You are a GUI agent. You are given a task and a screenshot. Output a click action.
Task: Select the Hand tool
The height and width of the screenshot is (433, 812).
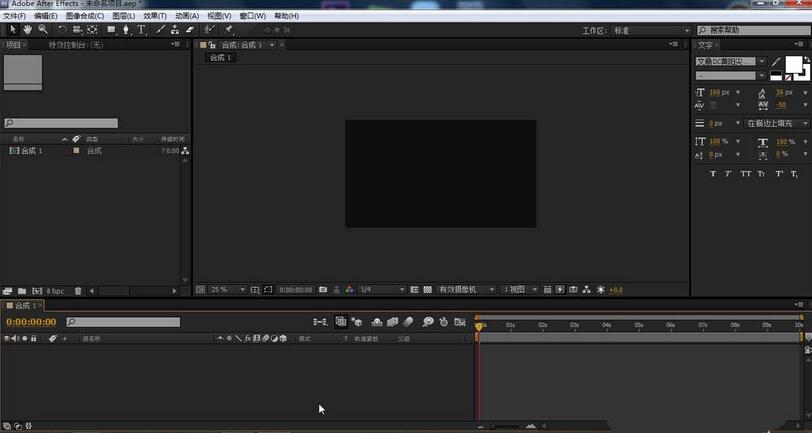[27, 30]
